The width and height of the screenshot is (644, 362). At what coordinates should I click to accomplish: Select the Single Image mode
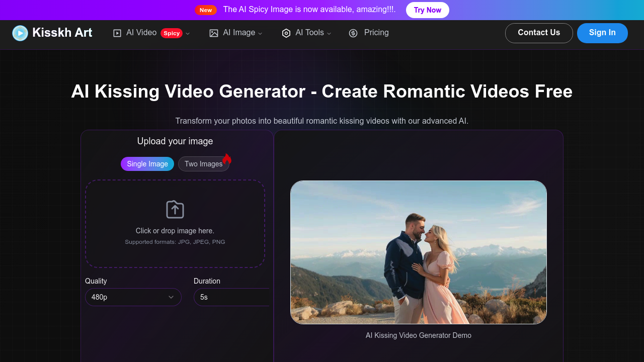click(147, 164)
